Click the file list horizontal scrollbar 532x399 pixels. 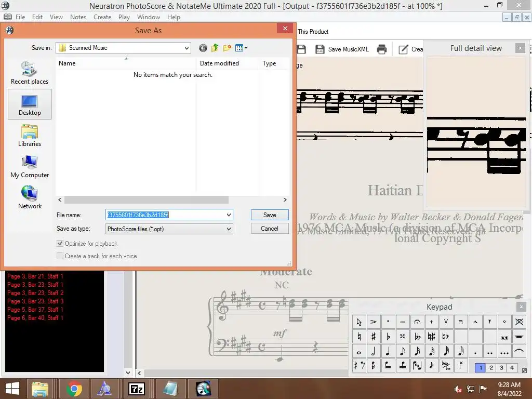pos(146,200)
